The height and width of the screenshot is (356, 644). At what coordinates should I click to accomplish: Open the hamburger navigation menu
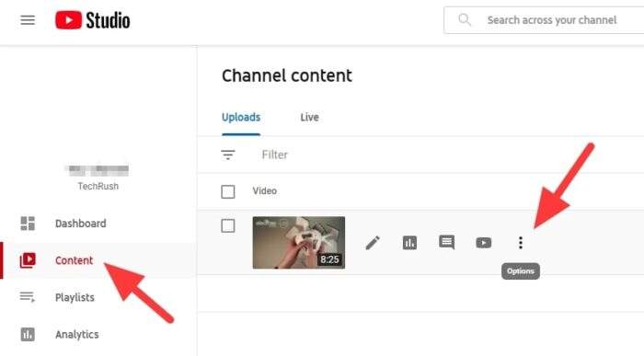pyautogui.click(x=28, y=20)
